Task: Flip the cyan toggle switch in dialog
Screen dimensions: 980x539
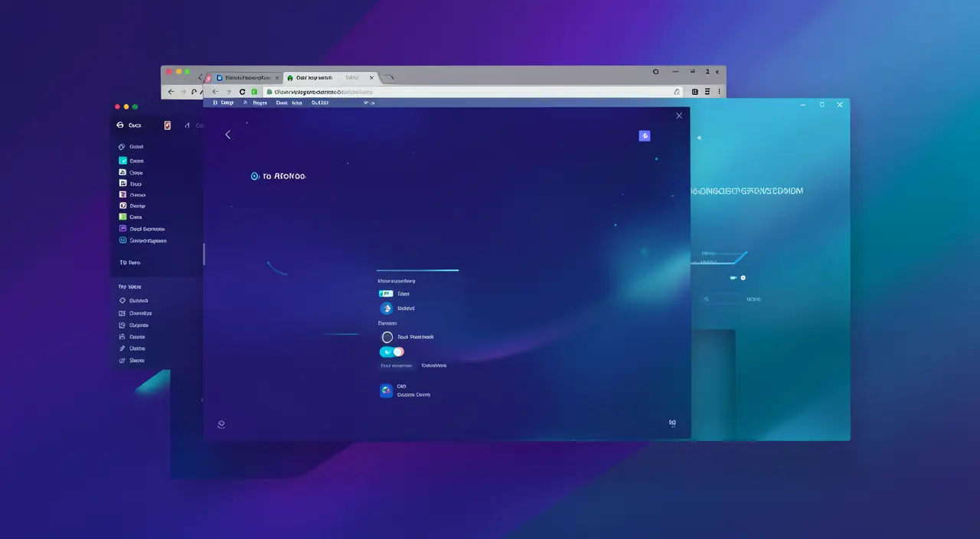Action: tap(391, 351)
